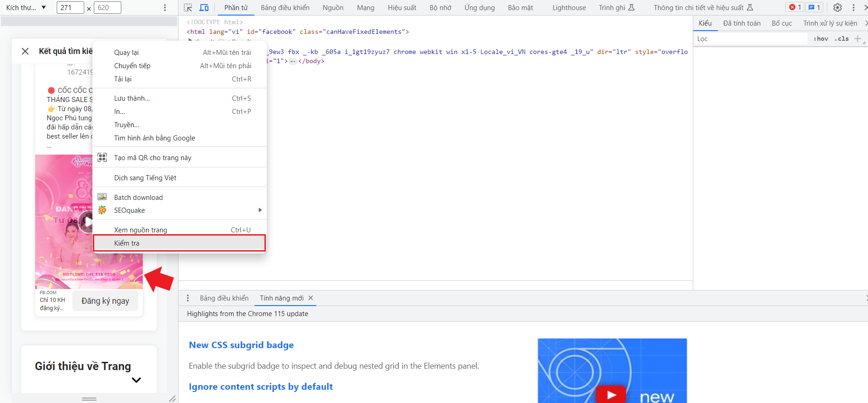The image size is (868, 403).
Task: Select the Tính năng mới drawer tab
Action: (x=282, y=298)
